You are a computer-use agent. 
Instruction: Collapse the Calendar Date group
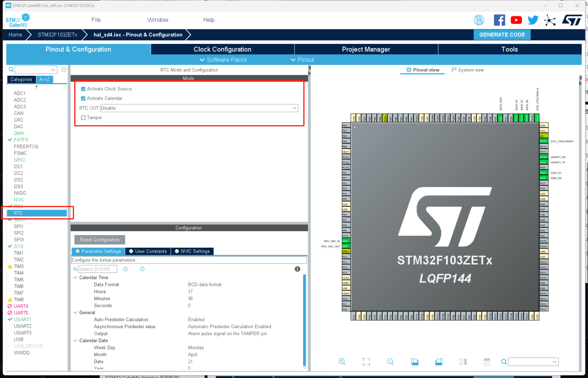click(x=75, y=340)
